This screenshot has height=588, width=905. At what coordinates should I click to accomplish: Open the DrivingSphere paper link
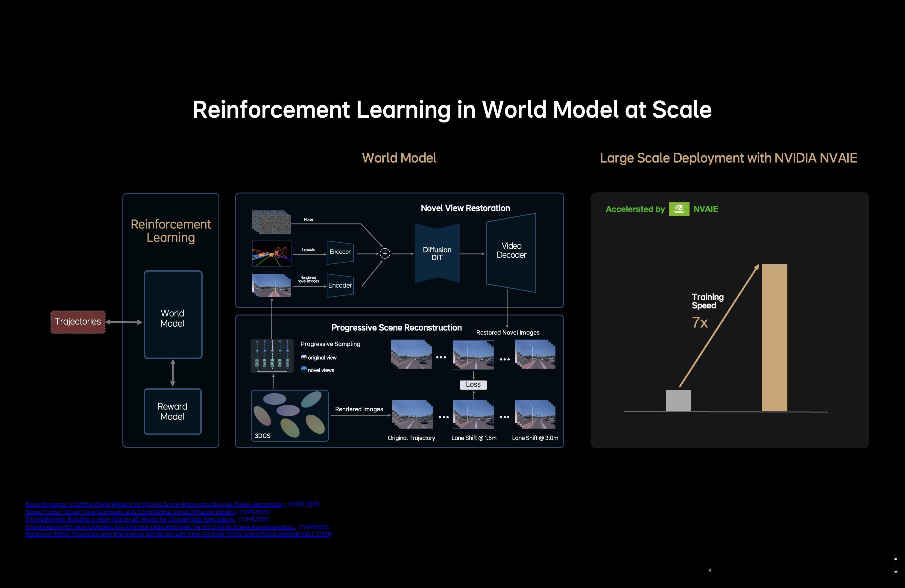(x=130, y=519)
